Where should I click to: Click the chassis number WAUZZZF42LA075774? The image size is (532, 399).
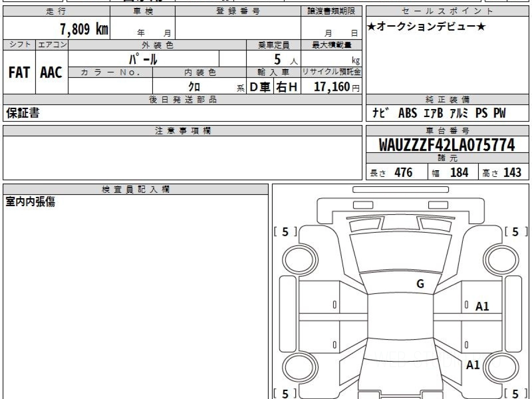(x=447, y=145)
